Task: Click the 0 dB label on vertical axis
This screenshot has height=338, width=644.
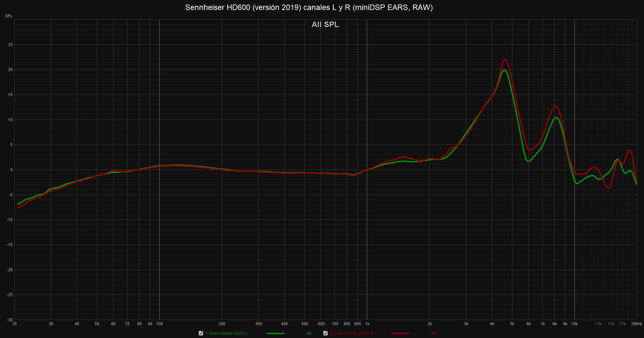Action: point(11,170)
